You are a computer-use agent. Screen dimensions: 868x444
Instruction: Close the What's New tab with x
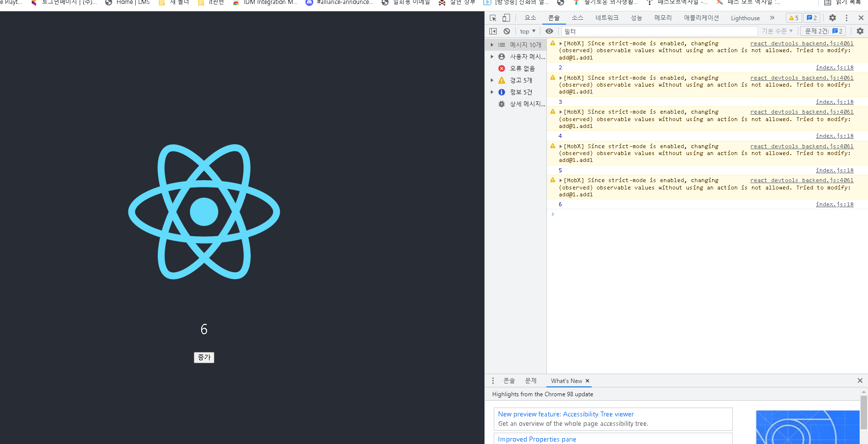pos(587,381)
